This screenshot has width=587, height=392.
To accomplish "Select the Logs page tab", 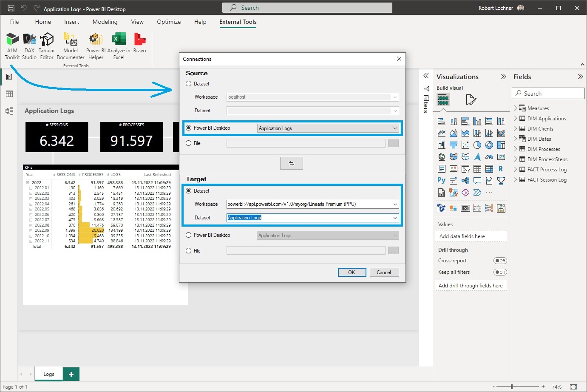I will point(48,374).
